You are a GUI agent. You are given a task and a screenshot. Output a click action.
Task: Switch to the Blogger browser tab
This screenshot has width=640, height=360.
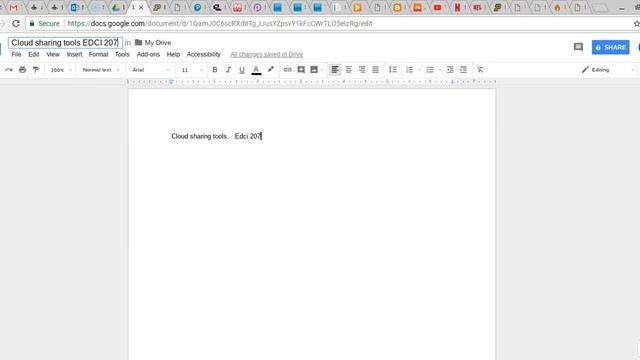[397, 7]
